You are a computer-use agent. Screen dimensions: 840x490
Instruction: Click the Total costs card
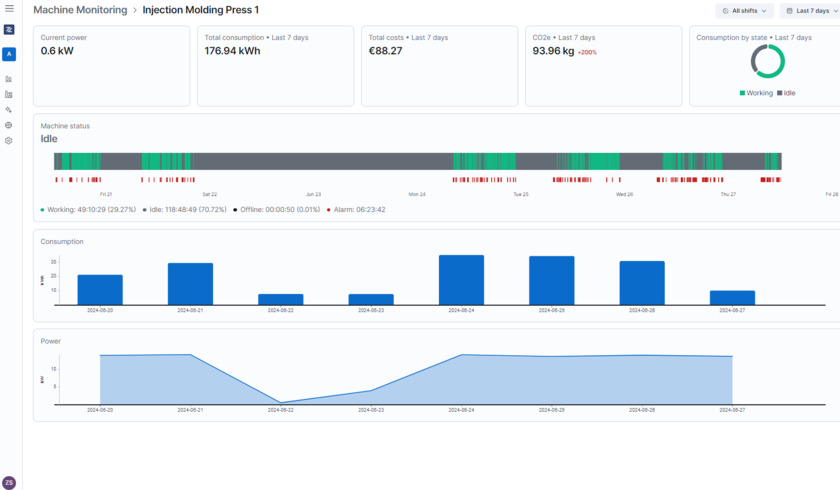[x=439, y=66]
